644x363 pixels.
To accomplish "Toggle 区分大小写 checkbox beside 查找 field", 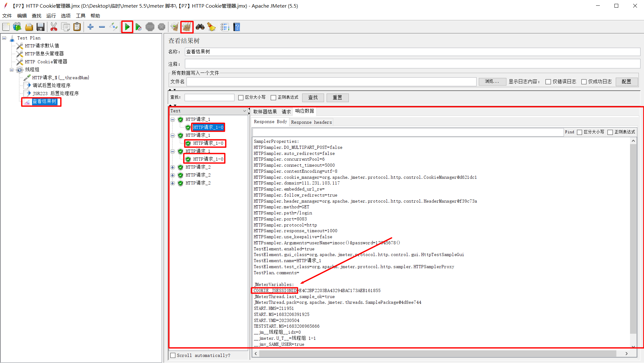I will 241,98.
